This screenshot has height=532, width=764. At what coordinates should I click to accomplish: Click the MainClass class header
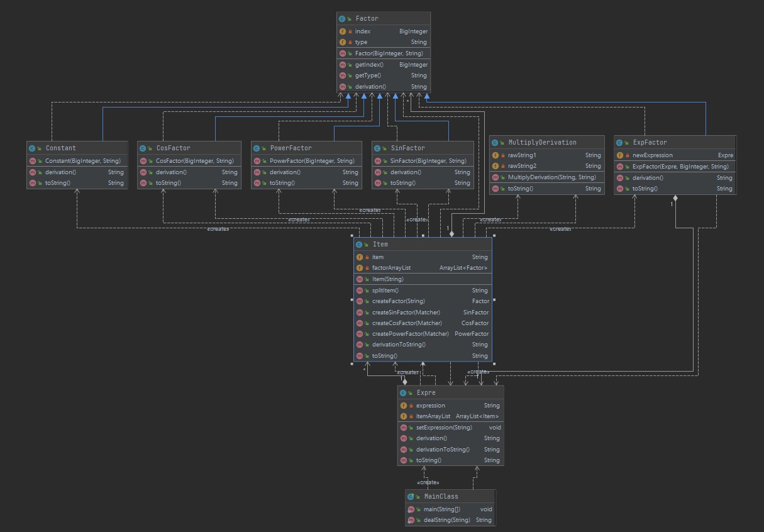(x=450, y=497)
